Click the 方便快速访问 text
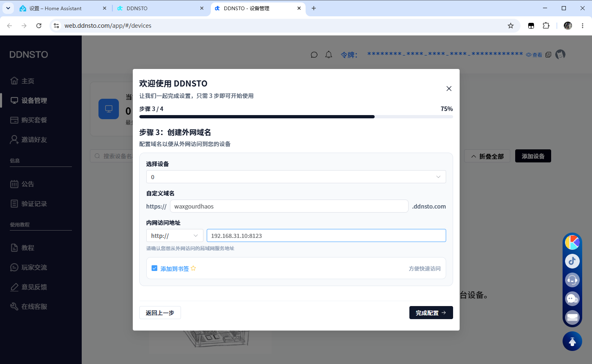The height and width of the screenshot is (364, 592). 424,269
